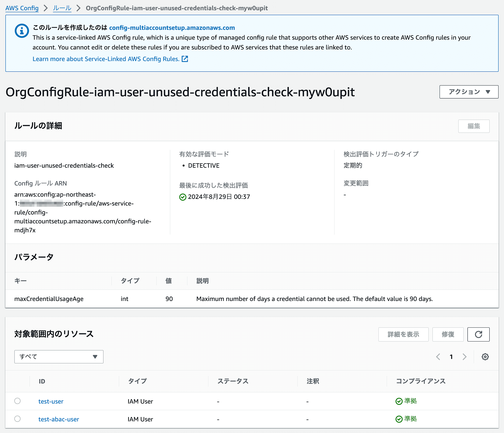Click the info circle icon in banner
Image resolution: width=504 pixels, height=433 pixels.
(22, 31)
